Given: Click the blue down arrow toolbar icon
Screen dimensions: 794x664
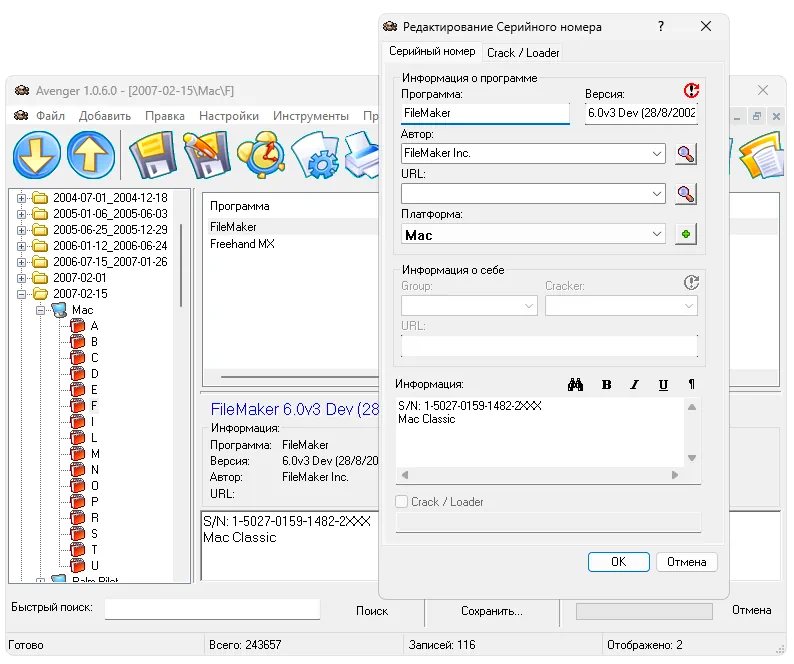Looking at the screenshot, I should click(x=36, y=154).
